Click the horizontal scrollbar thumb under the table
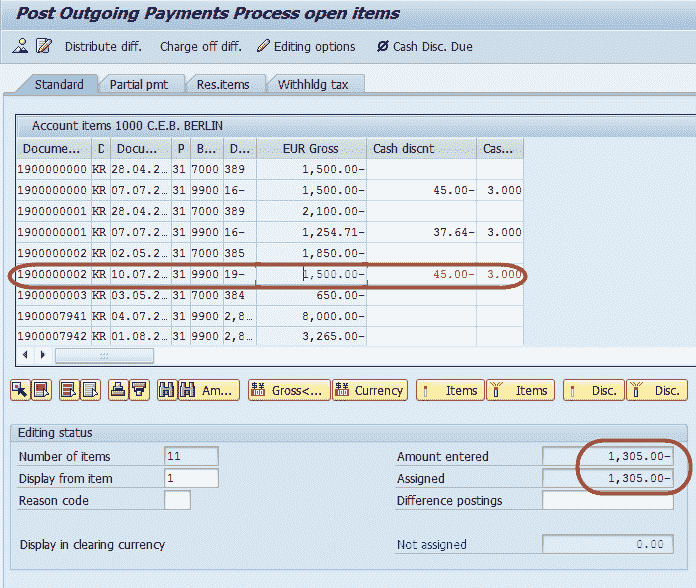 [104, 355]
